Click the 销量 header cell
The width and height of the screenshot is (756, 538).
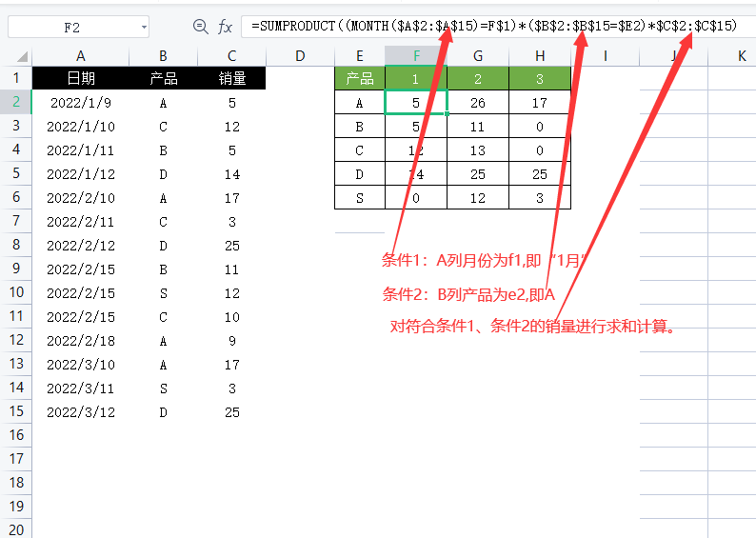pos(232,78)
